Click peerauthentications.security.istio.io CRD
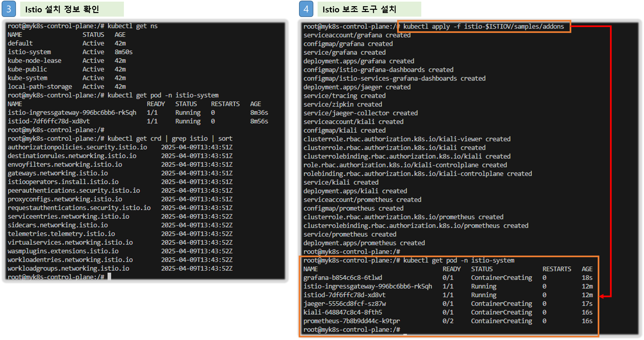 74,190
